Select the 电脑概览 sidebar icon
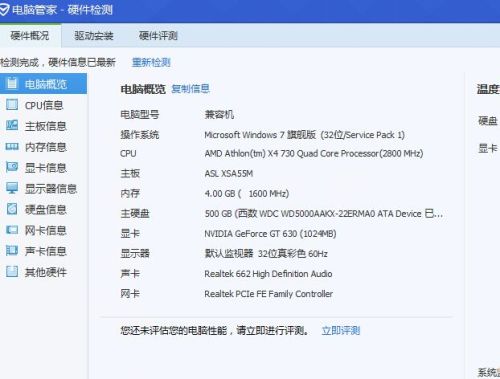The width and height of the screenshot is (500, 379). [x=12, y=83]
